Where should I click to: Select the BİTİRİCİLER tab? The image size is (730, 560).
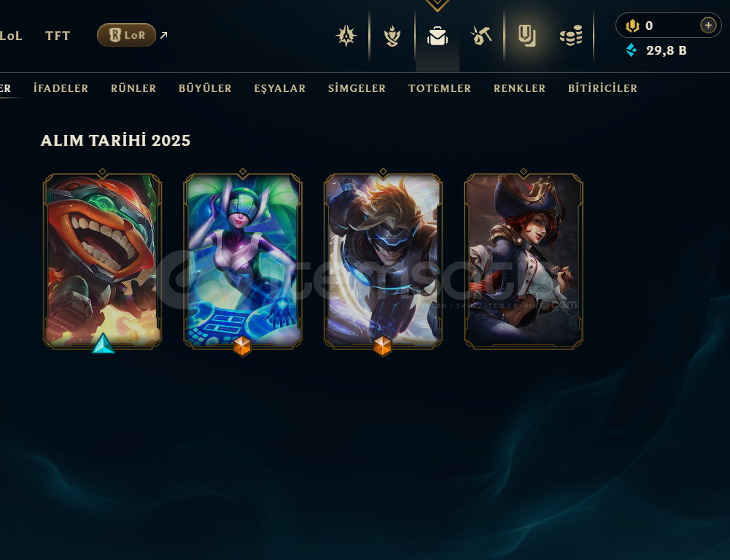[x=602, y=88]
